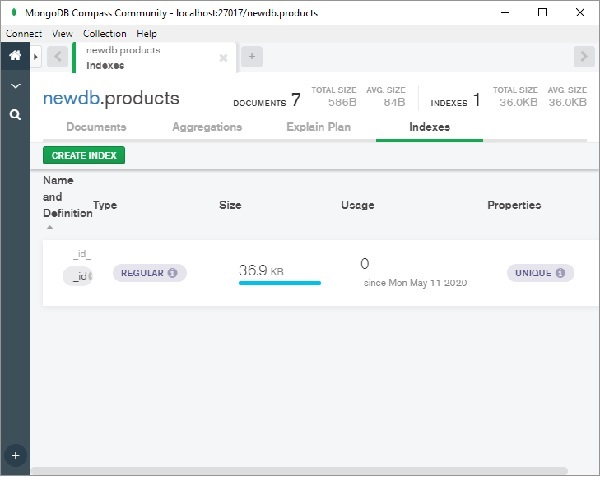Click the horizontal scrollbar at the bottom
This screenshot has width=601, height=477.
300,470
